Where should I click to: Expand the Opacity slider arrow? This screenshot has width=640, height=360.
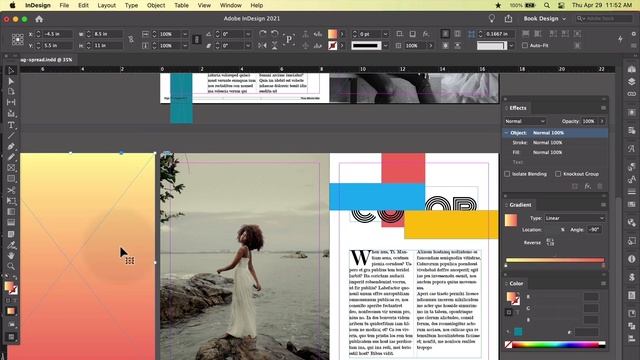tap(602, 121)
